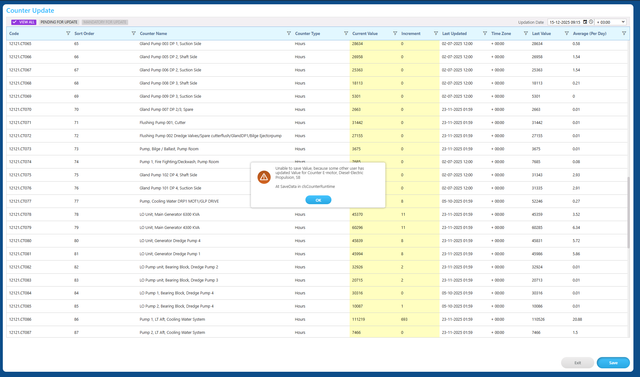Select Pump, Cooling Water DRP1 MOT1/GLP DRIVE
The image size is (640, 377).
click(x=179, y=201)
